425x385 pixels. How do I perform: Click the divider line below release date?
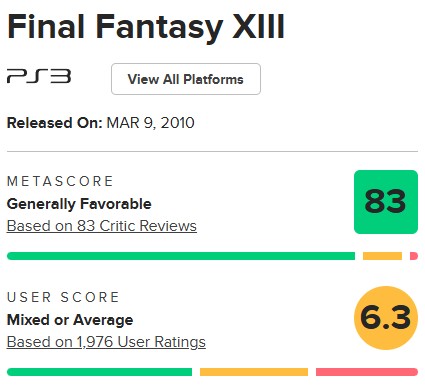212,151
